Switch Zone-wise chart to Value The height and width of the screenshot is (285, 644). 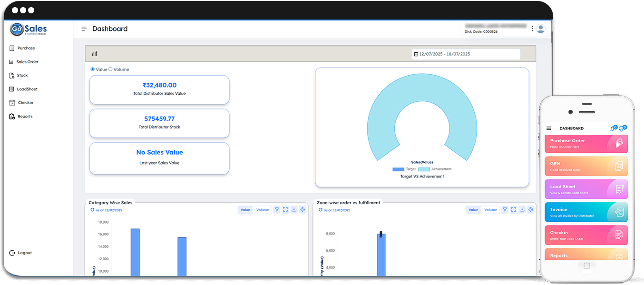(474, 210)
